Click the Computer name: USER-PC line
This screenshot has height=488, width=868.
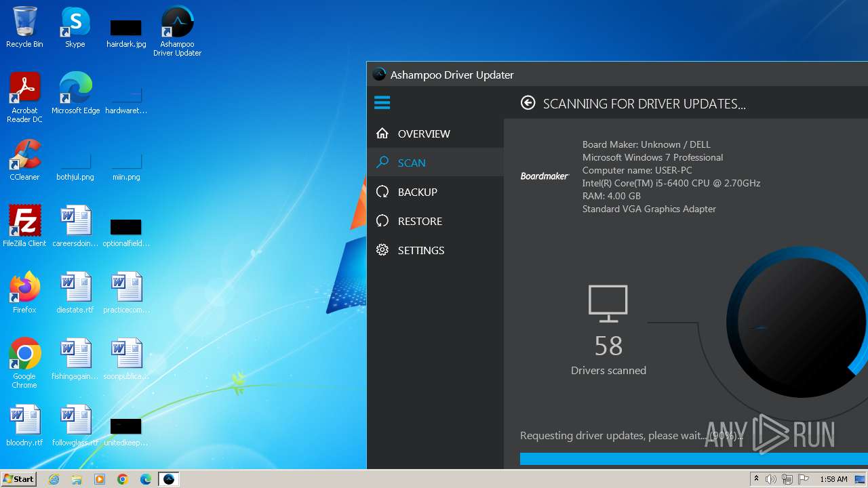pos(637,170)
